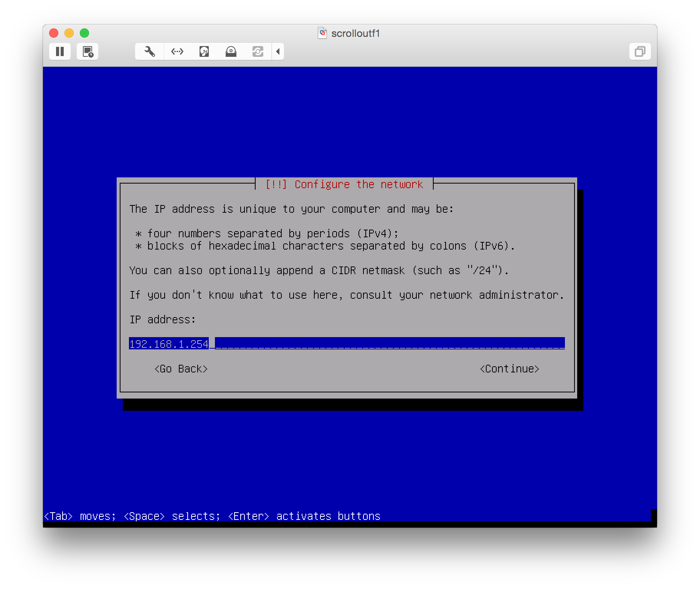Click the IPv6 hexadecimal bullet line

325,246
